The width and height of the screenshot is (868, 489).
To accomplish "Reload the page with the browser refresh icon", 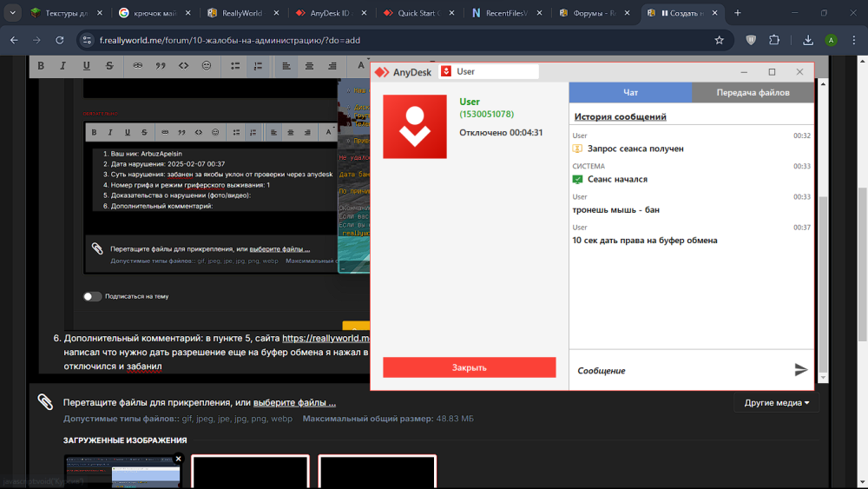I will coord(60,40).
